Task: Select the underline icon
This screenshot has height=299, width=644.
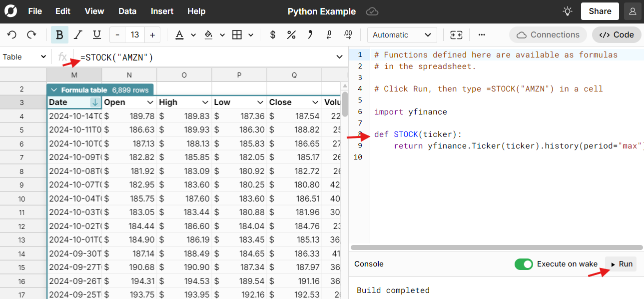Action: click(96, 34)
